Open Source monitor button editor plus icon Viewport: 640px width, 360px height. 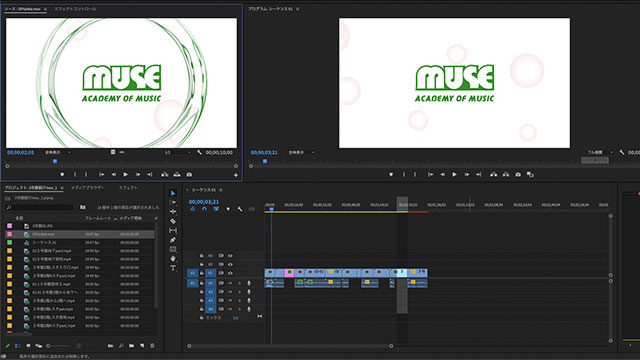coord(236,175)
